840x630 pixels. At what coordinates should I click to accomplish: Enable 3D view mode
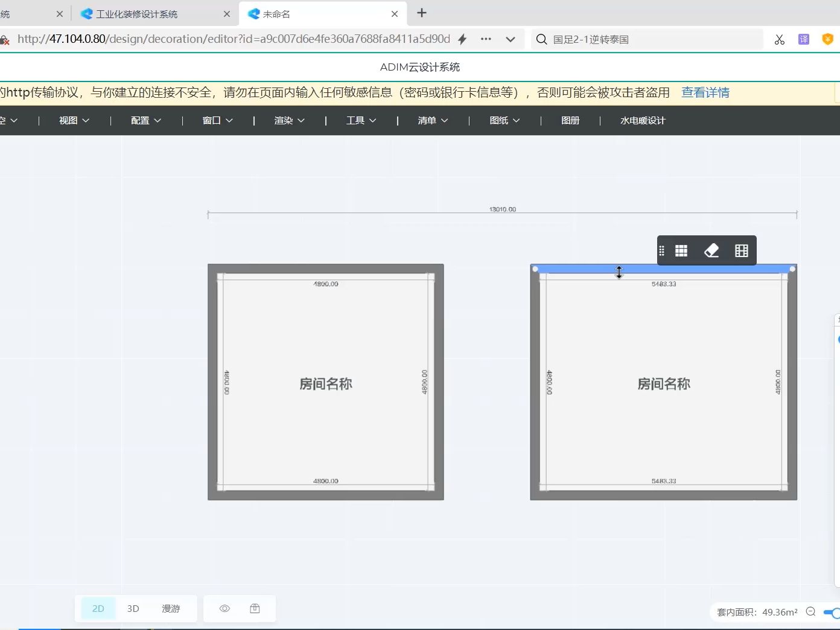coord(133,608)
